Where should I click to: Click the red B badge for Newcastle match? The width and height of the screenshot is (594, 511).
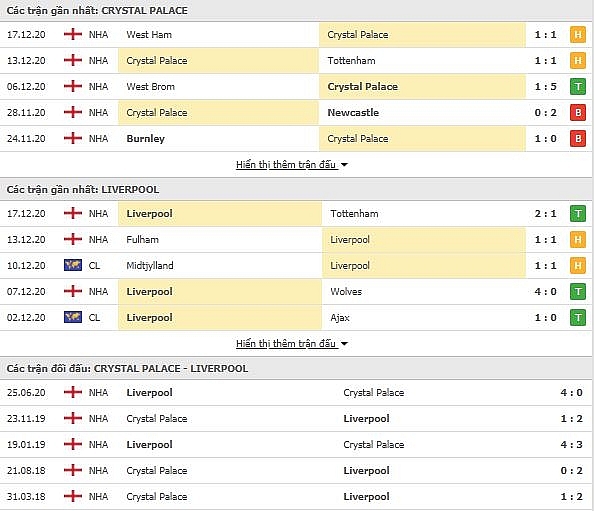(x=578, y=113)
